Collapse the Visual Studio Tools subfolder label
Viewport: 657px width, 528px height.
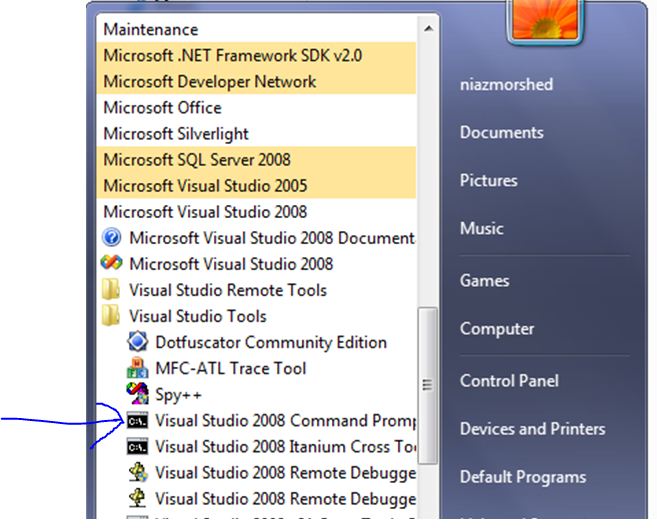click(x=198, y=316)
